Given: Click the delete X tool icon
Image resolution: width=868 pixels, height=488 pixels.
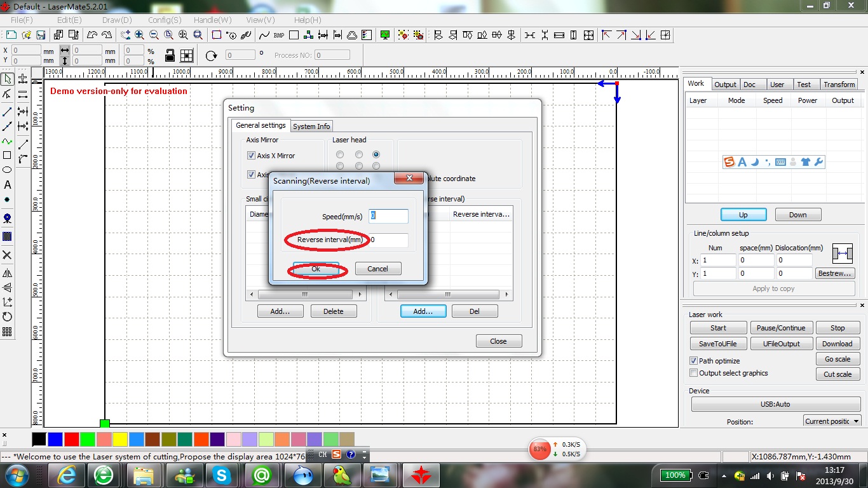Looking at the screenshot, I should [x=8, y=255].
